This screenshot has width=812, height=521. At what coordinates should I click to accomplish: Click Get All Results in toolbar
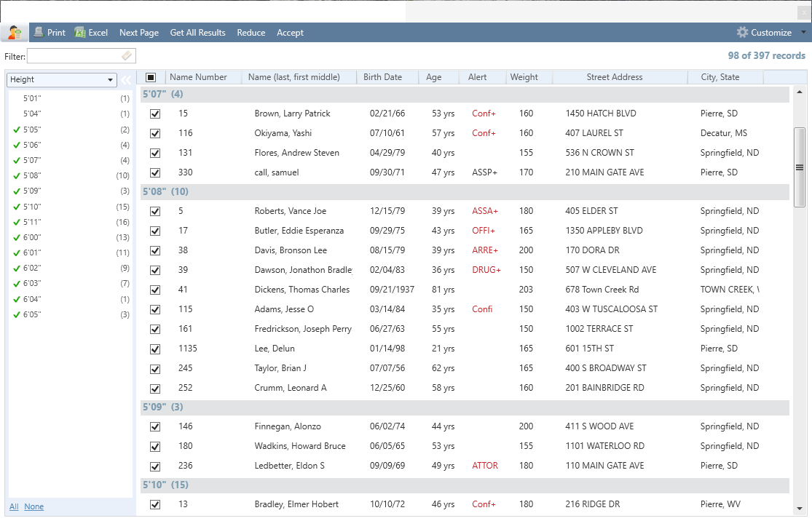(x=197, y=33)
